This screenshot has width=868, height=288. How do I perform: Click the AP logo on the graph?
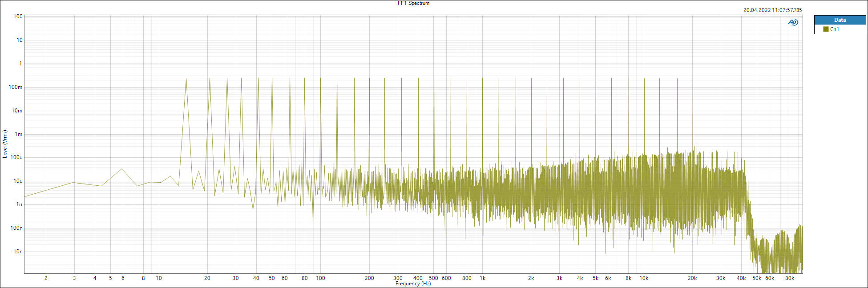(x=793, y=22)
